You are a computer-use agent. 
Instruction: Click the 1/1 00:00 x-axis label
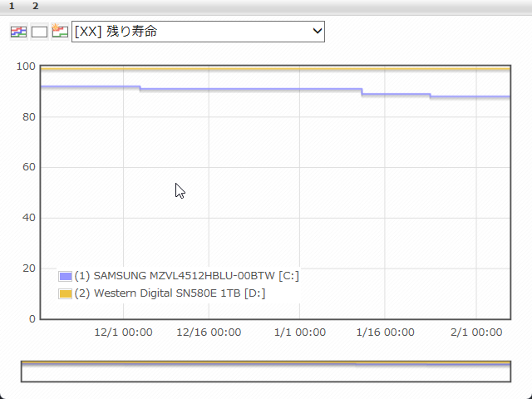(x=299, y=332)
